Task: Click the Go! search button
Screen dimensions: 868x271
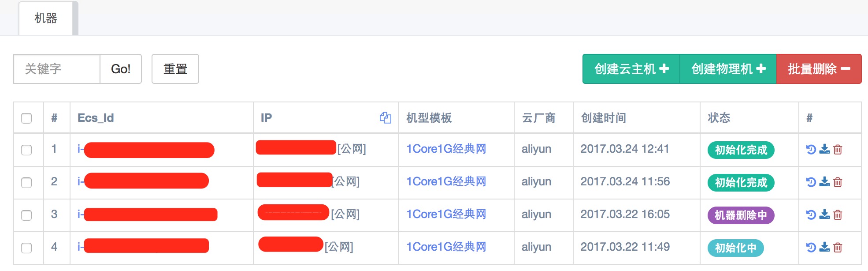Action: [121, 69]
